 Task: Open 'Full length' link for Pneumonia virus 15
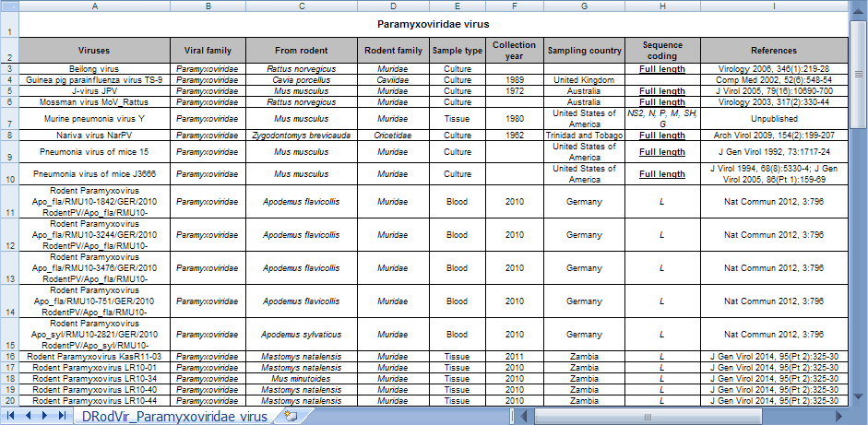click(662, 152)
